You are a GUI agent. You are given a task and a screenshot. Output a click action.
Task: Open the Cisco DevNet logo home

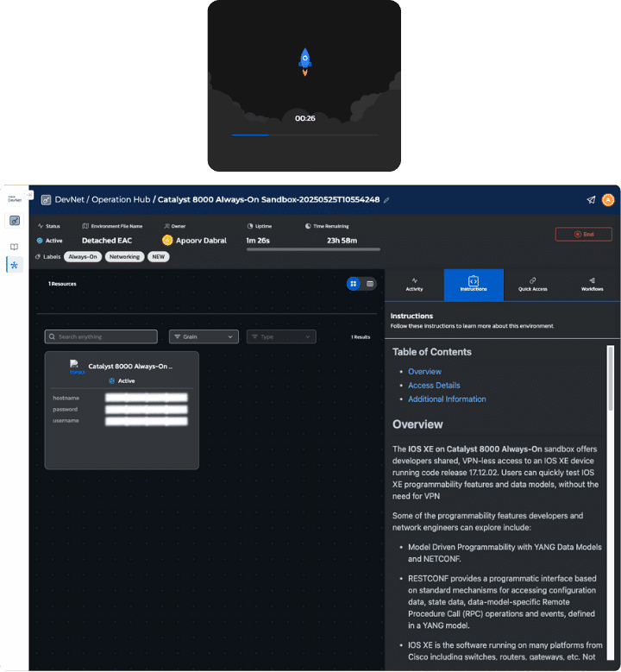click(14, 199)
